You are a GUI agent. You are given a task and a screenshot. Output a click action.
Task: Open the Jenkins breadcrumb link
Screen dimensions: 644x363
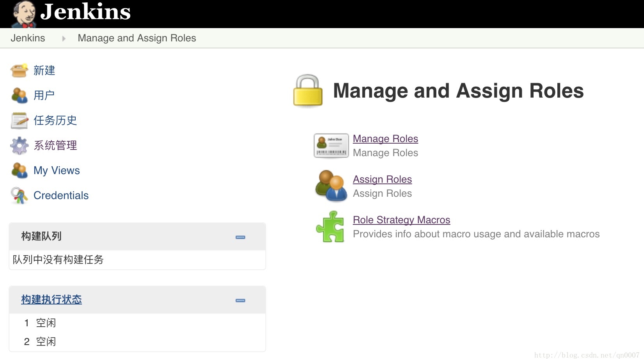28,38
